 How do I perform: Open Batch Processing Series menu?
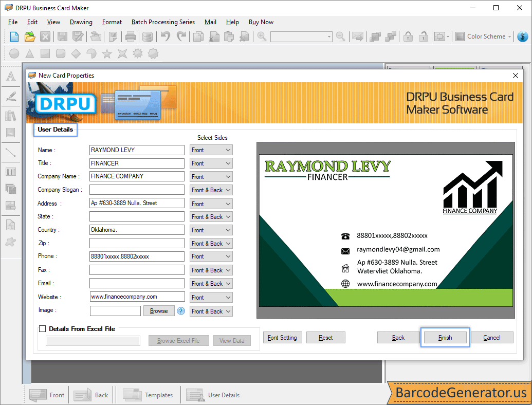[x=163, y=22]
